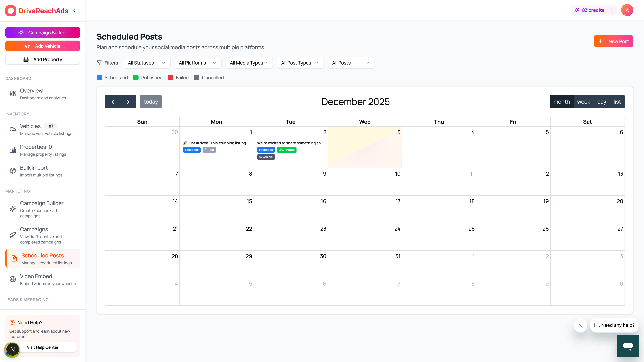Open Bulk Import from the sidebar
Image resolution: width=644 pixels, height=362 pixels.
[x=34, y=168]
